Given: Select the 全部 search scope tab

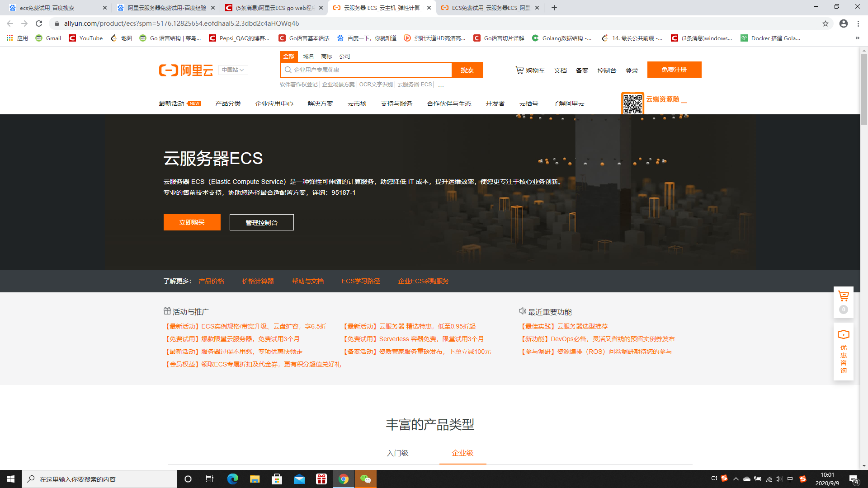Looking at the screenshot, I should pyautogui.click(x=289, y=56).
